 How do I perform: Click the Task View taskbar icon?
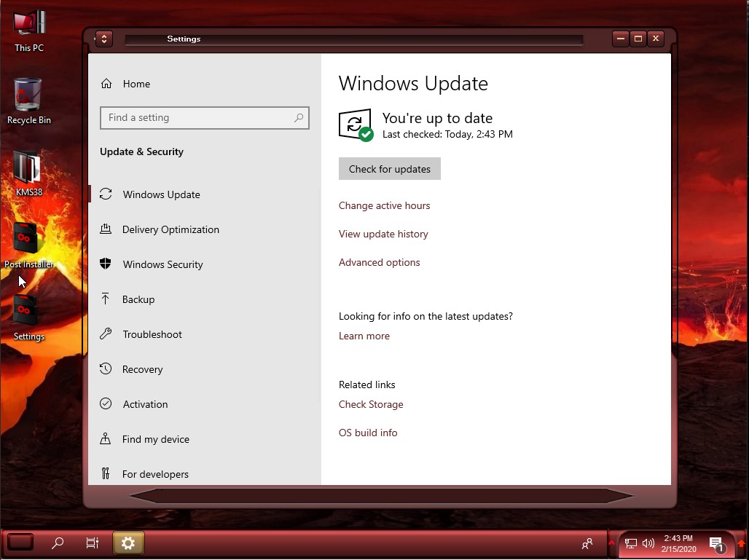(x=93, y=543)
